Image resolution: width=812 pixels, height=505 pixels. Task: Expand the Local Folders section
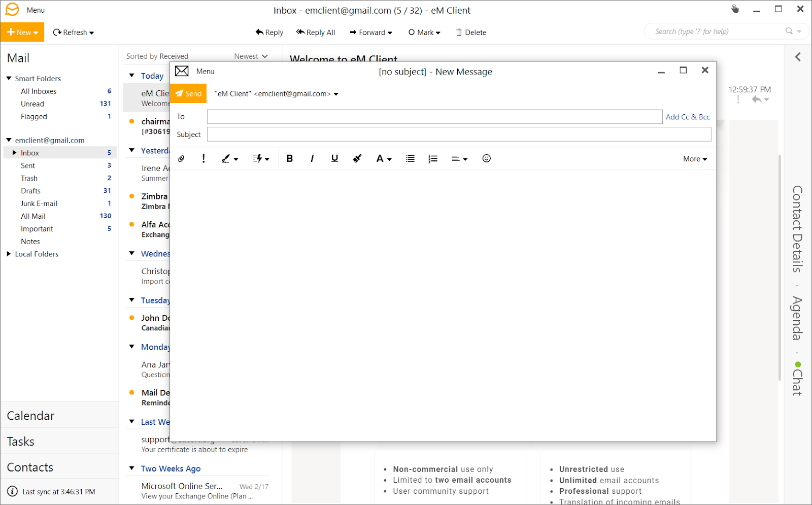pyautogui.click(x=9, y=254)
